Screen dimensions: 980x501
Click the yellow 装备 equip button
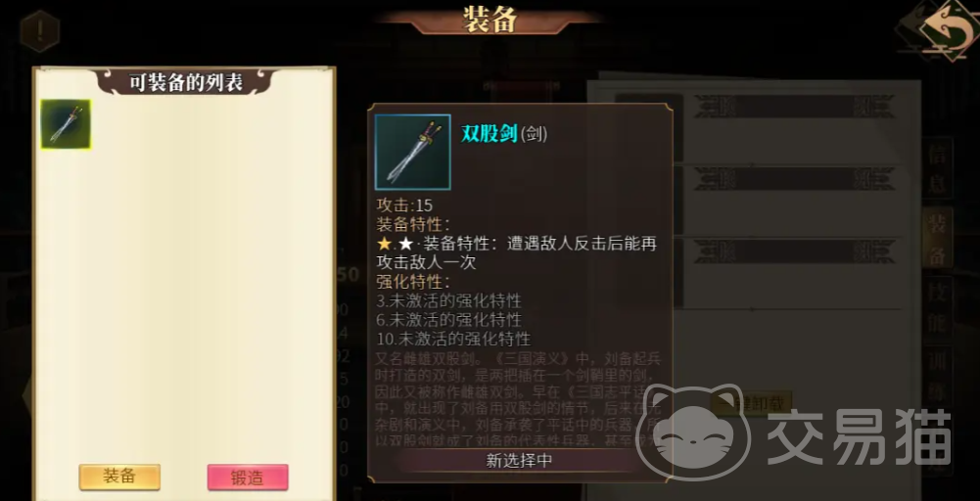click(x=119, y=478)
